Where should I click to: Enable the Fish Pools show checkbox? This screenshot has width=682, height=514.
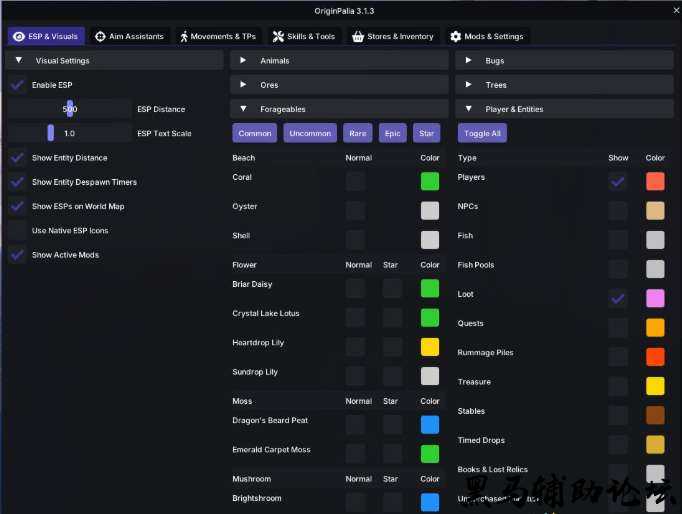(x=618, y=270)
